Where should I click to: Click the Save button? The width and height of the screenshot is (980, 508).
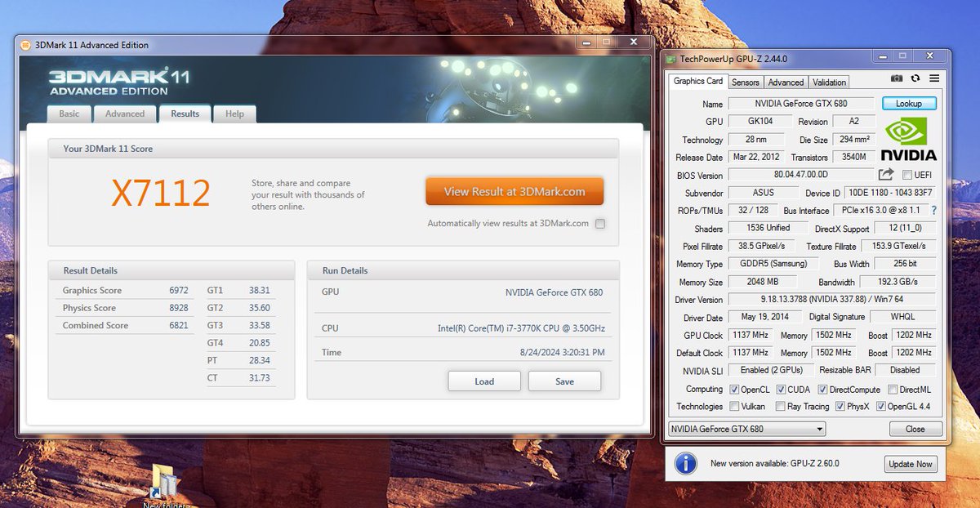coord(564,381)
